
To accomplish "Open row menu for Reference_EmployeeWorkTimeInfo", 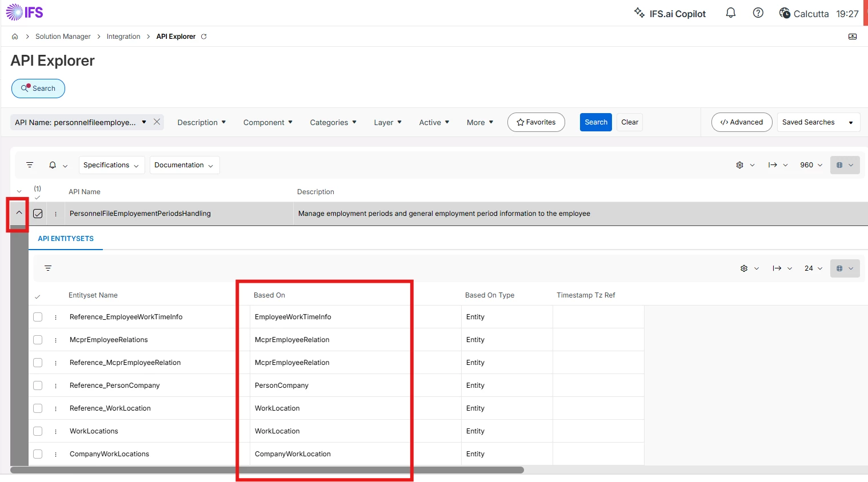I will (55, 317).
